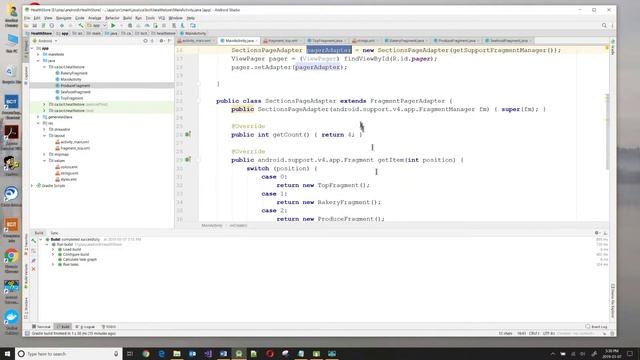The image size is (640, 360).
Task: Open the app run configuration dropdown
Action: [97, 25]
